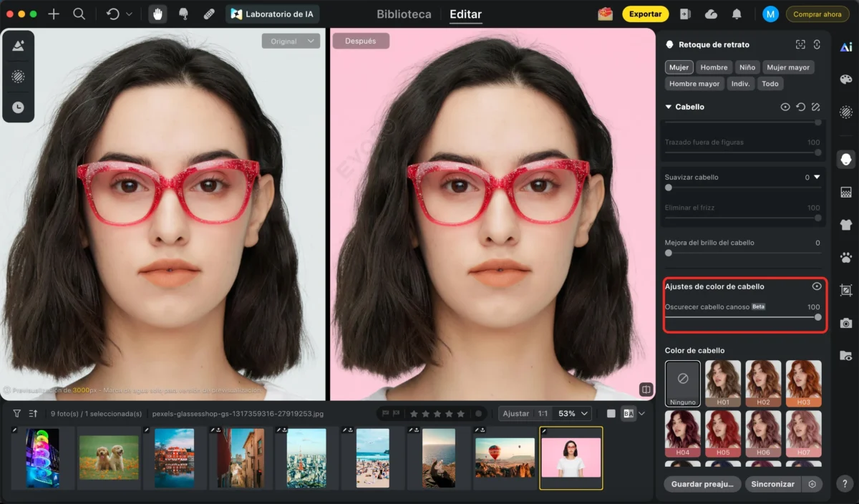Open the history clock panel
Screen dimensions: 859x504
click(18, 107)
